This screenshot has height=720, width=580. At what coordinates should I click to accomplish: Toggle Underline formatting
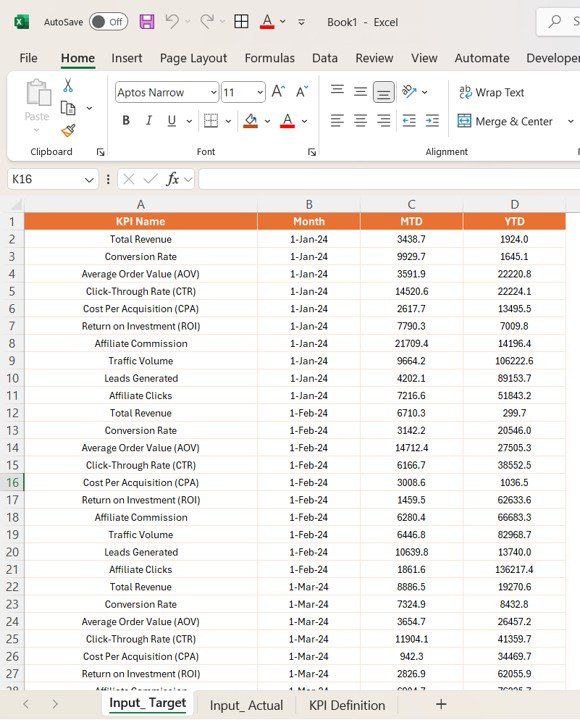172,121
